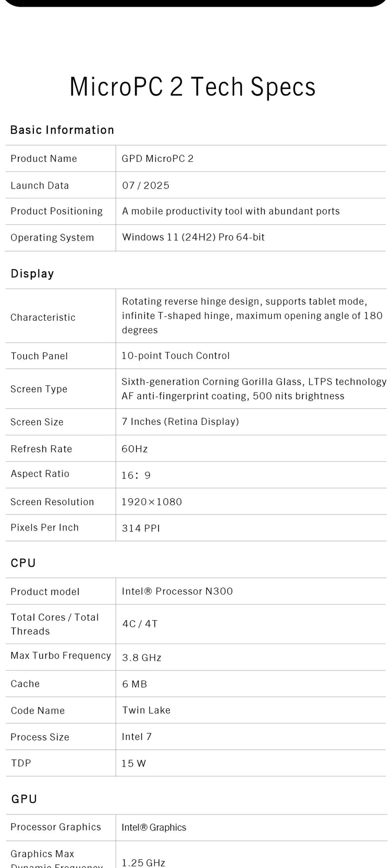Click the Processor Graphics row label
391x868 pixels.
click(x=56, y=827)
